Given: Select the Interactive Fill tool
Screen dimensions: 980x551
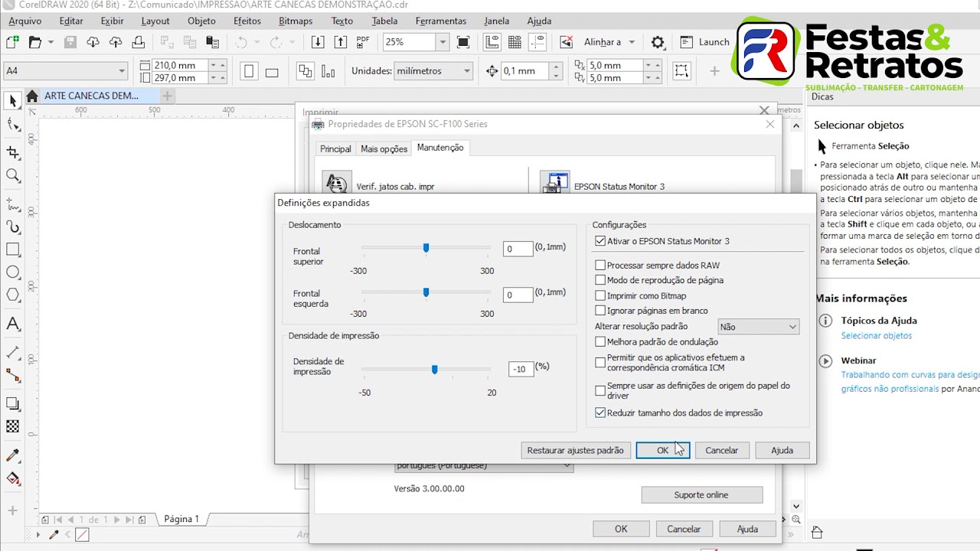Looking at the screenshot, I should 13,478.
